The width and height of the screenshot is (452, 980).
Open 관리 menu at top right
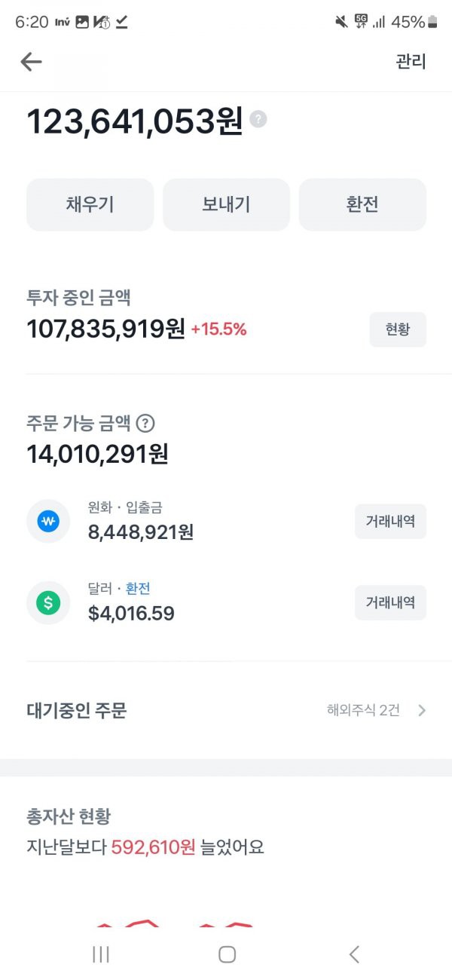[x=411, y=62]
